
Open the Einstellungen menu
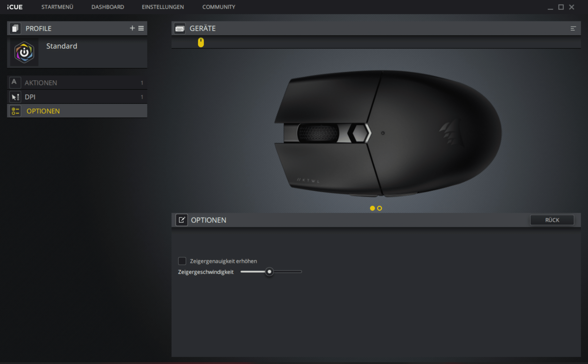pos(163,7)
